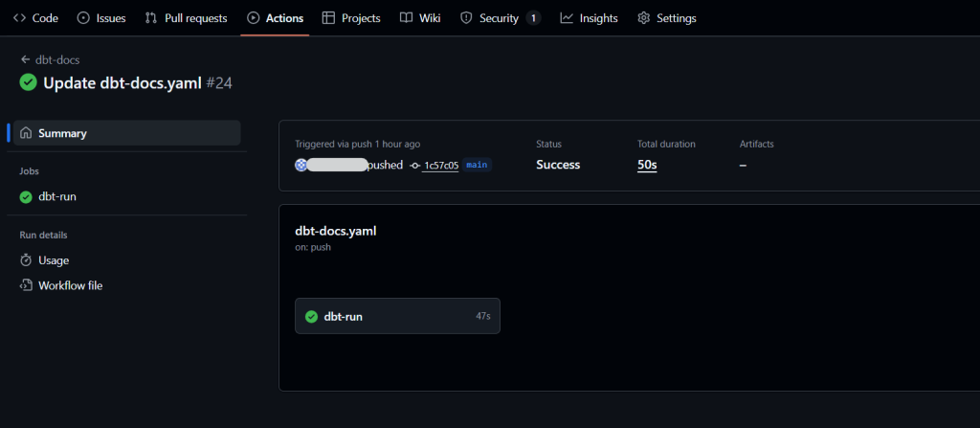Click the file code icon beside Workflow file
Image resolution: width=980 pixels, height=428 pixels.
pos(26,285)
